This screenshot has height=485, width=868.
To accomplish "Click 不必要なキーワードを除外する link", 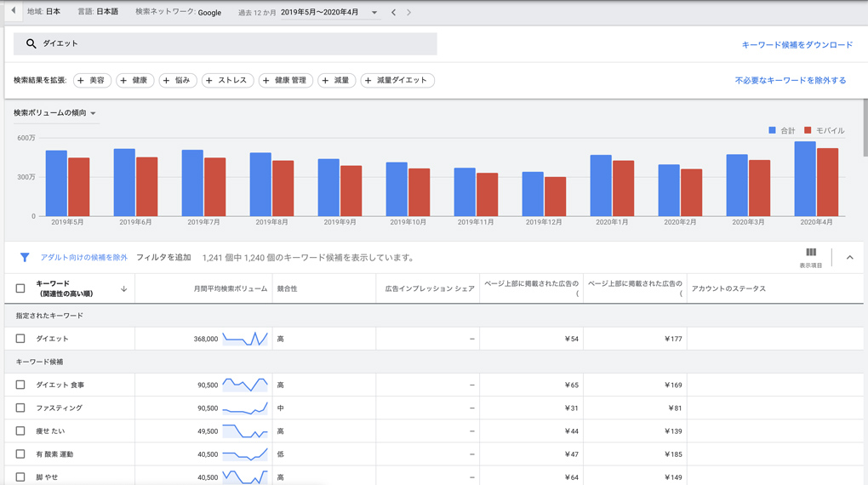I will pyautogui.click(x=791, y=81).
